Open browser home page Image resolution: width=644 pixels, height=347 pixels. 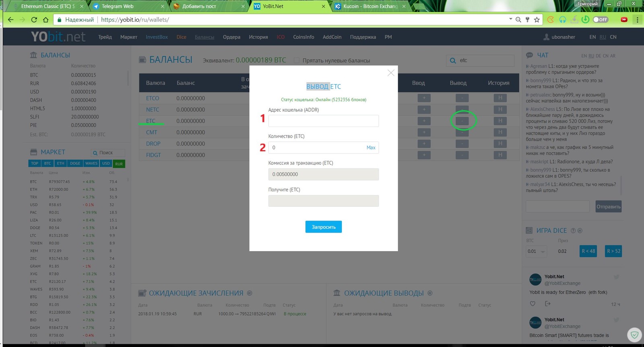pos(45,19)
